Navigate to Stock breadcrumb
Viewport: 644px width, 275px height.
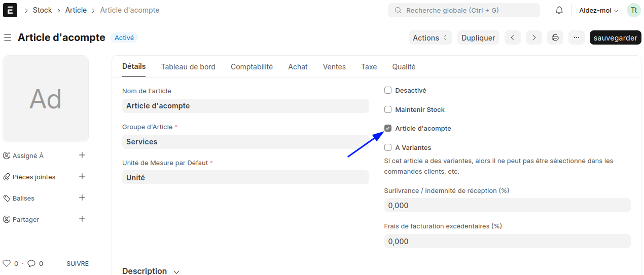point(43,10)
